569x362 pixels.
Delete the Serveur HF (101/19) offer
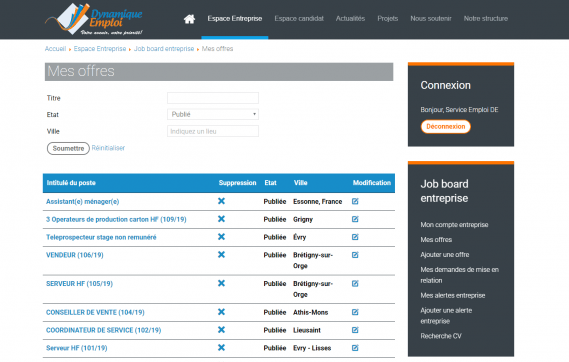click(221, 347)
